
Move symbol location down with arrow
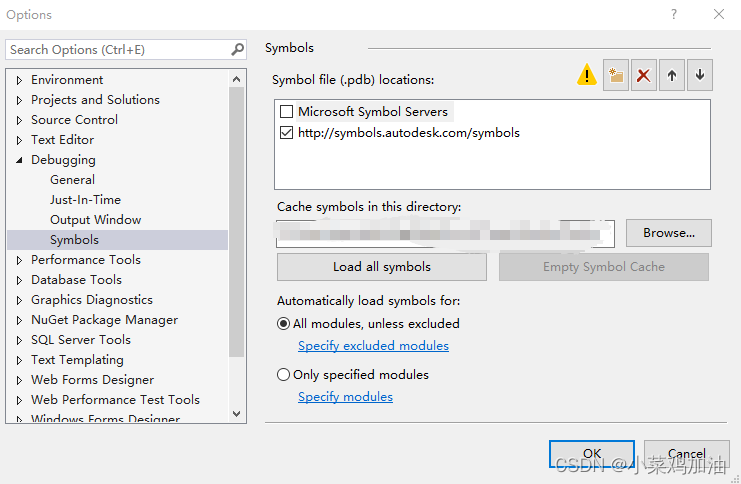coord(700,75)
